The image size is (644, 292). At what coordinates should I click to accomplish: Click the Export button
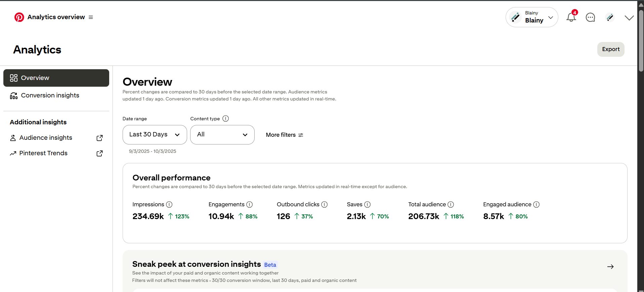click(610, 49)
